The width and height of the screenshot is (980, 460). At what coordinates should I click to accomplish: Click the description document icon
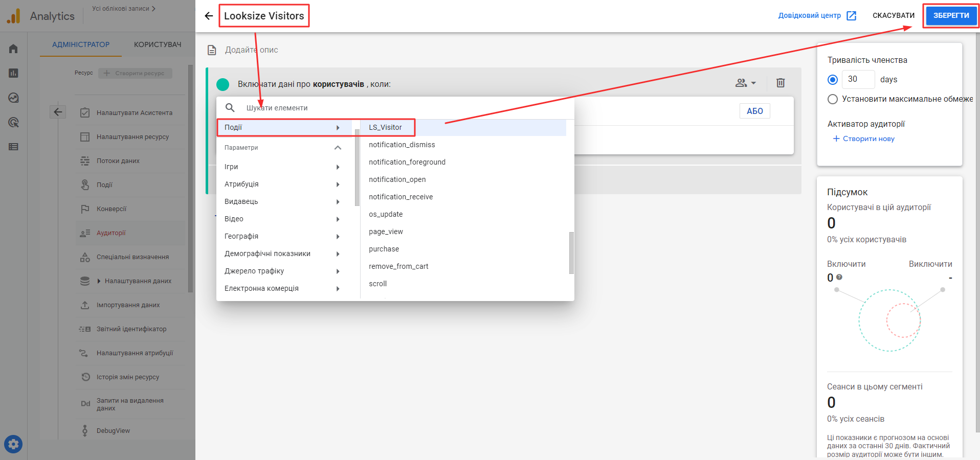tap(212, 50)
